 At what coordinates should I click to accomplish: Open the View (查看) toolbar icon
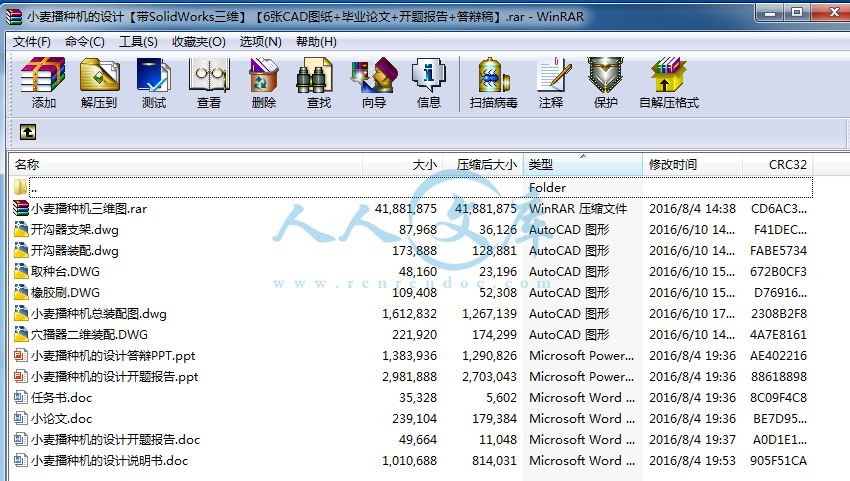[209, 76]
